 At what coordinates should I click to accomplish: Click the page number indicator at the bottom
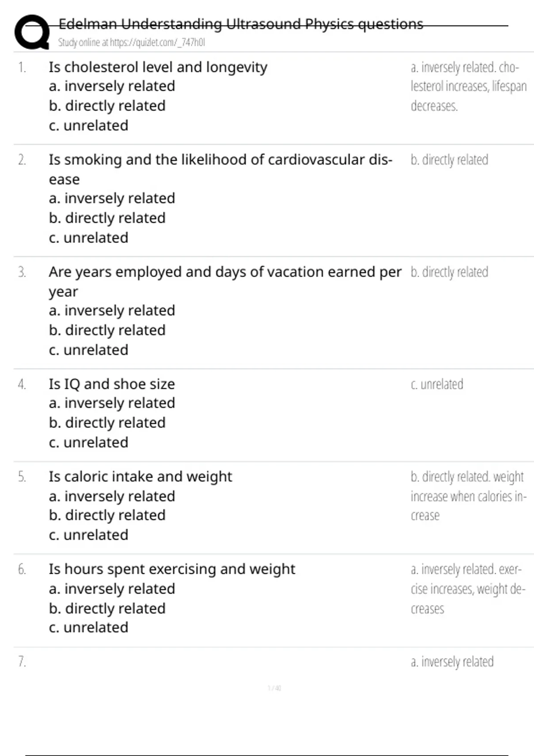click(274, 688)
